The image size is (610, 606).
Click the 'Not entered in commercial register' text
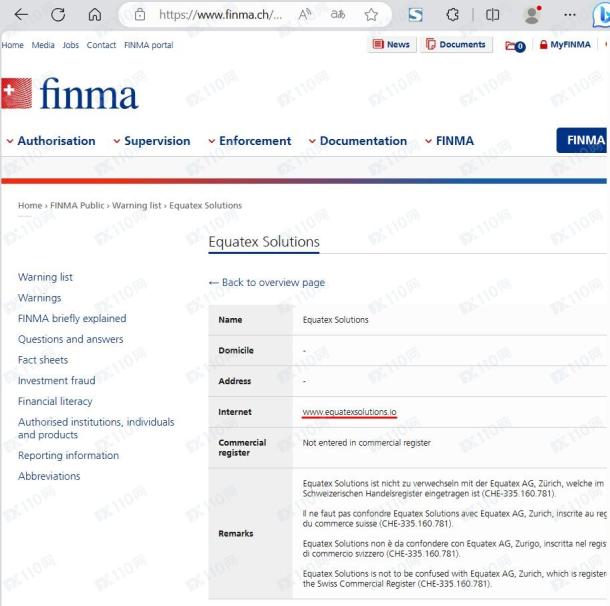tap(366, 443)
